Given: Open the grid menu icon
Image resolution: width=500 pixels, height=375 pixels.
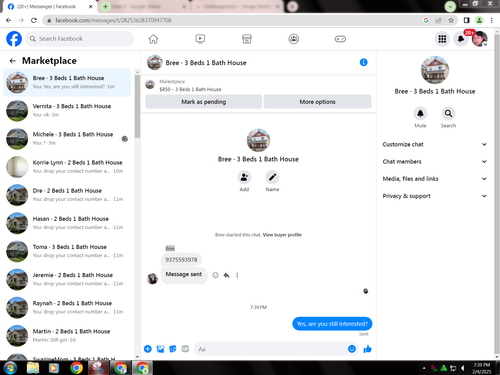Looking at the screenshot, I should tap(442, 39).
